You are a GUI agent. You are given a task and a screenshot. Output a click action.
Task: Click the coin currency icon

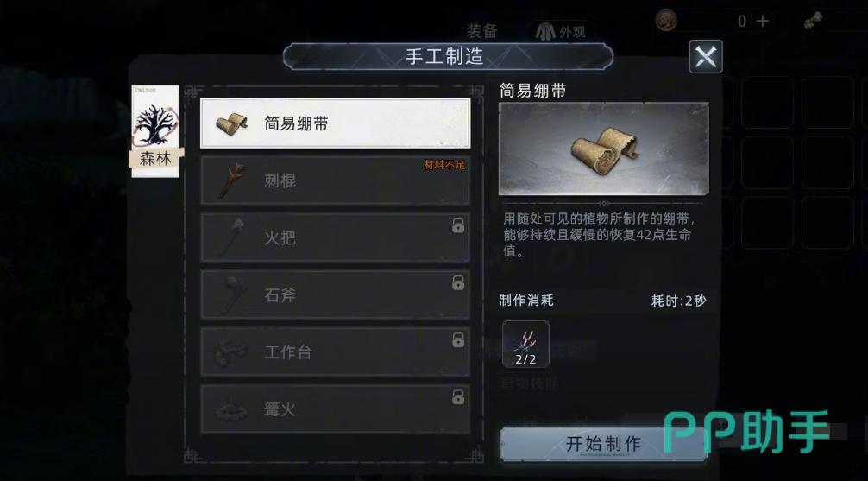click(666, 21)
